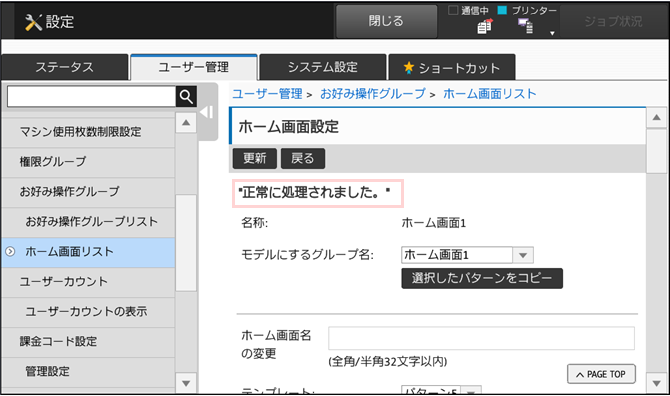The image size is (670, 396).
Task: Select the ユーザー管理 tab
Action: (x=194, y=67)
